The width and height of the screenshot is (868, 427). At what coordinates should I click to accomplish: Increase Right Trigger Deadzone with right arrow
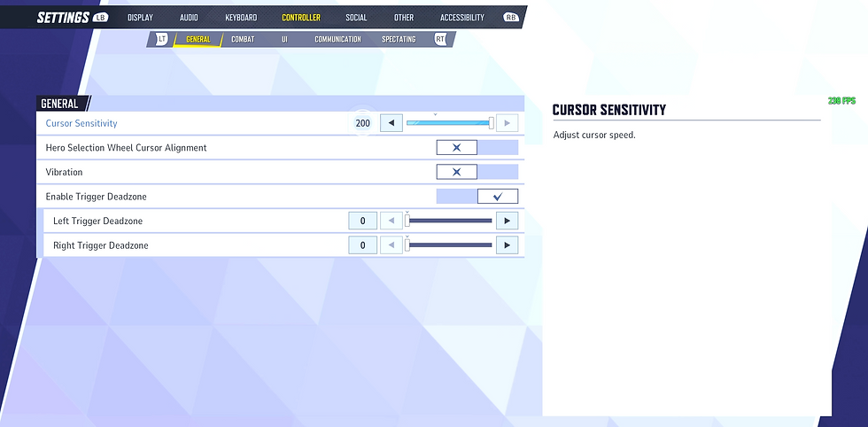point(507,245)
